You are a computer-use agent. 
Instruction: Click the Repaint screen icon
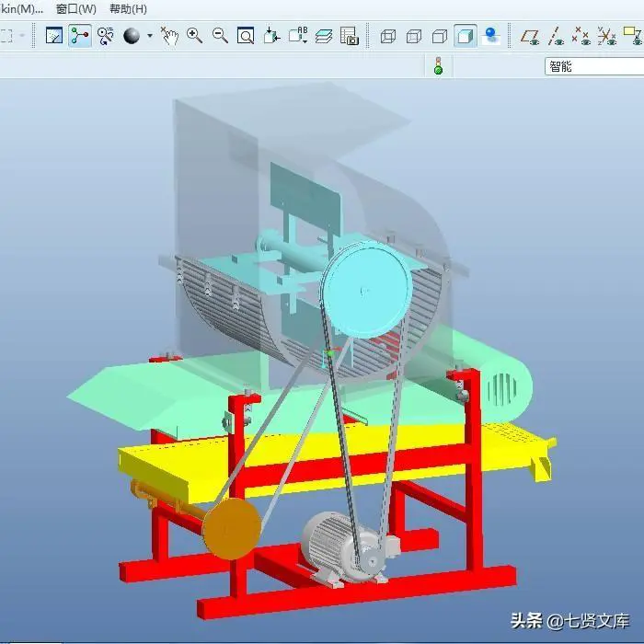(x=53, y=36)
